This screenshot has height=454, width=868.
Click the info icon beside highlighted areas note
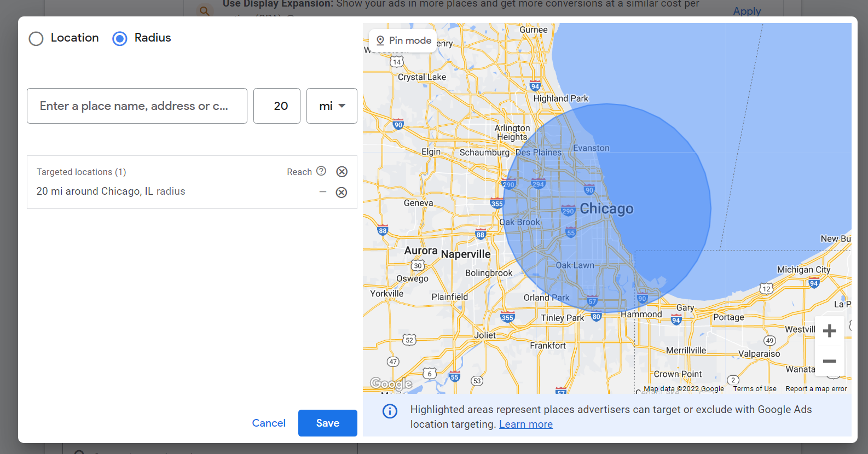click(390, 411)
